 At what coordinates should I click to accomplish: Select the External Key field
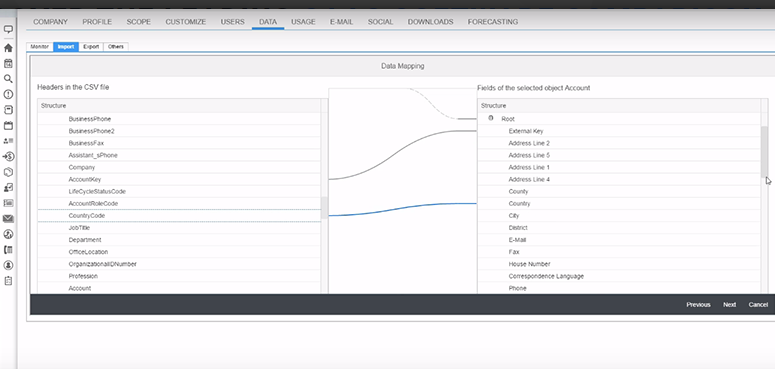click(x=619, y=131)
